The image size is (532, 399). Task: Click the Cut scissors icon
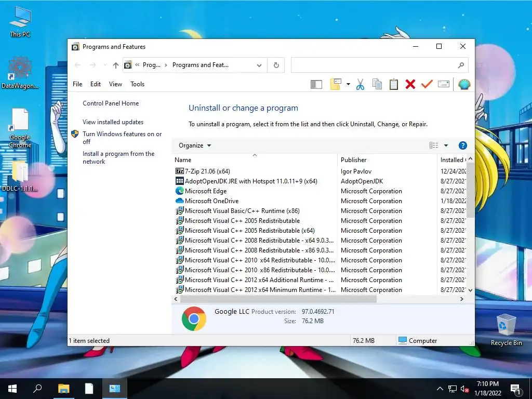tap(361, 84)
